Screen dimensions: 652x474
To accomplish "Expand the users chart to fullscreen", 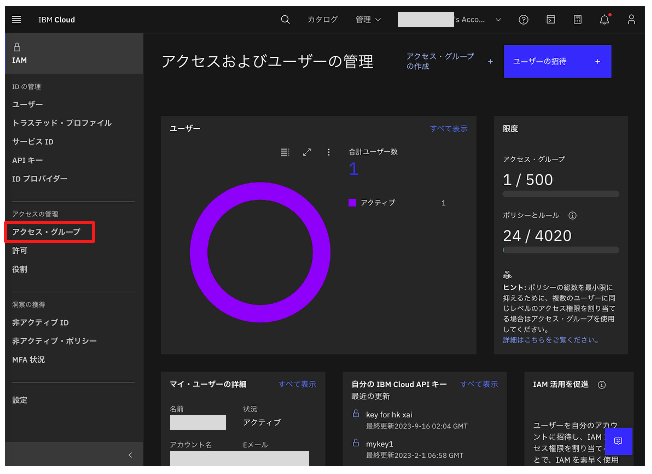I will [x=307, y=152].
